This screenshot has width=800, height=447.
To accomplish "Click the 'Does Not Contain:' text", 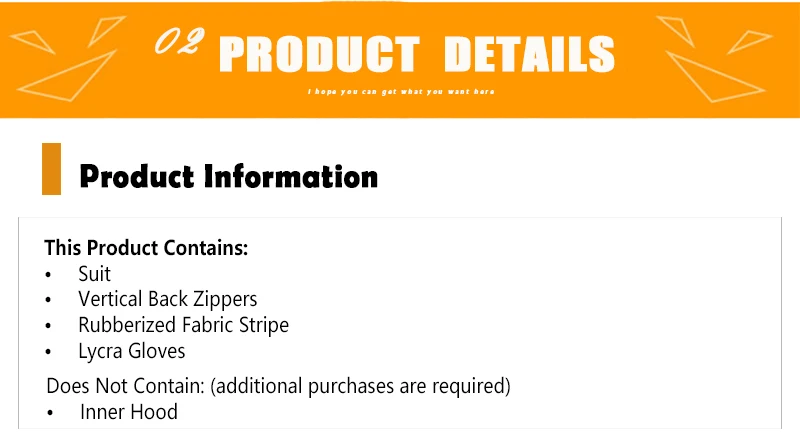I will click(x=126, y=386).
